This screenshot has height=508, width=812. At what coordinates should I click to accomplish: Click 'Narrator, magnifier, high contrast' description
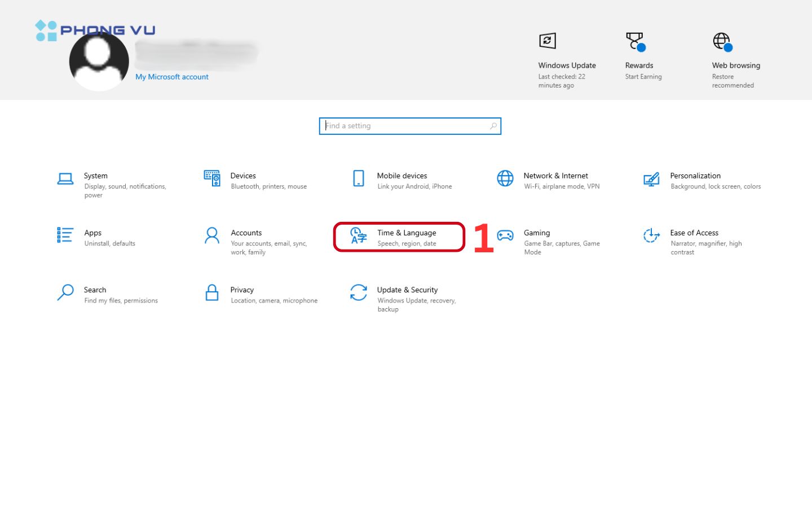click(706, 248)
